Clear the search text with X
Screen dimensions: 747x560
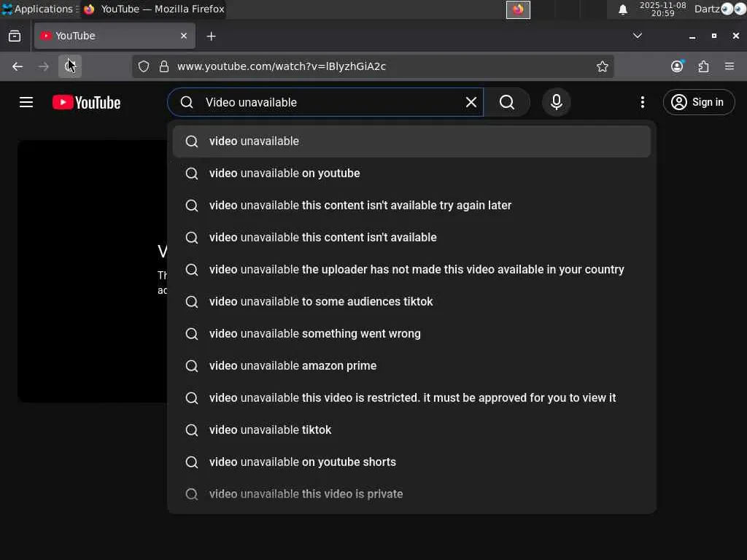click(471, 103)
